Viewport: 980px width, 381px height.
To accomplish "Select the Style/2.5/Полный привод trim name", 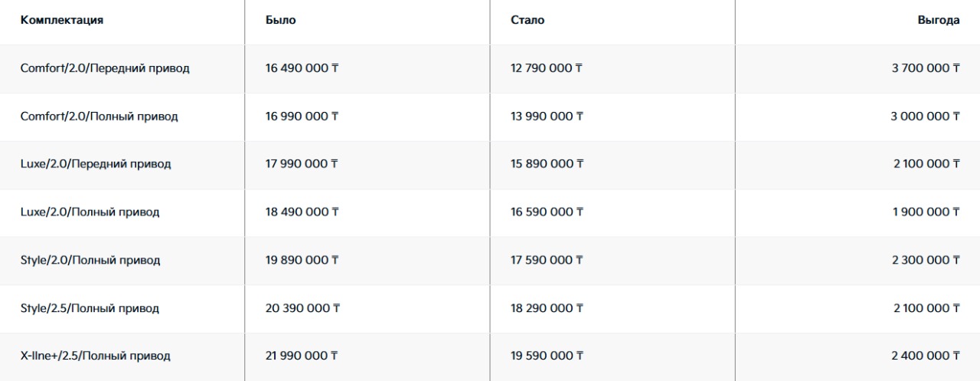I will click(90, 308).
